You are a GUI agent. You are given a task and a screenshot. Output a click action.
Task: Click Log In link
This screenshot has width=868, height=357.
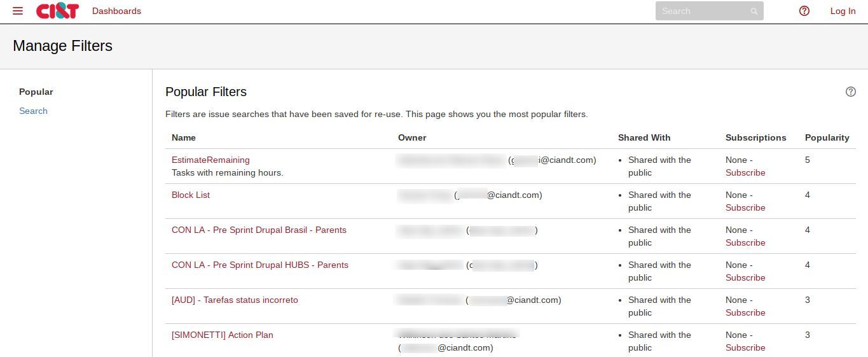843,11
